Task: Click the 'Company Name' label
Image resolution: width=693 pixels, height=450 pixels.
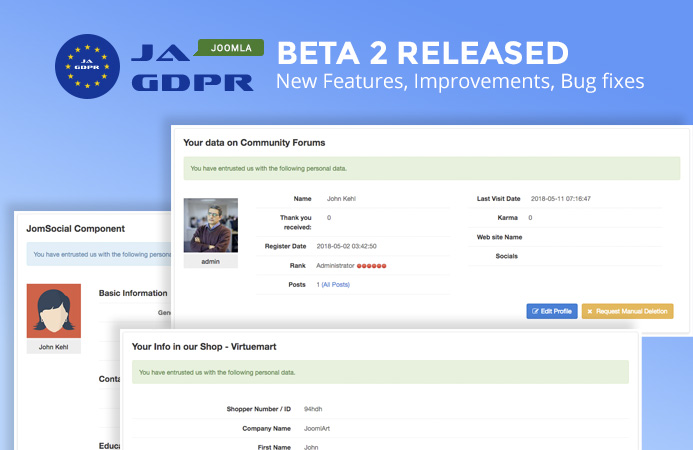Action: (267, 428)
